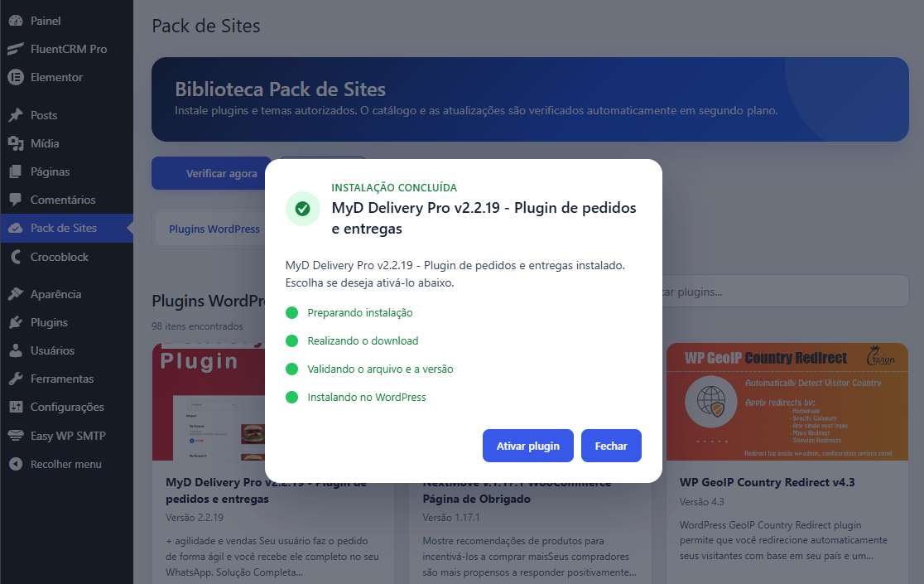Screen dimensions: 924x584
Task: Click the Elementor sidebar icon
Action: click(x=16, y=77)
